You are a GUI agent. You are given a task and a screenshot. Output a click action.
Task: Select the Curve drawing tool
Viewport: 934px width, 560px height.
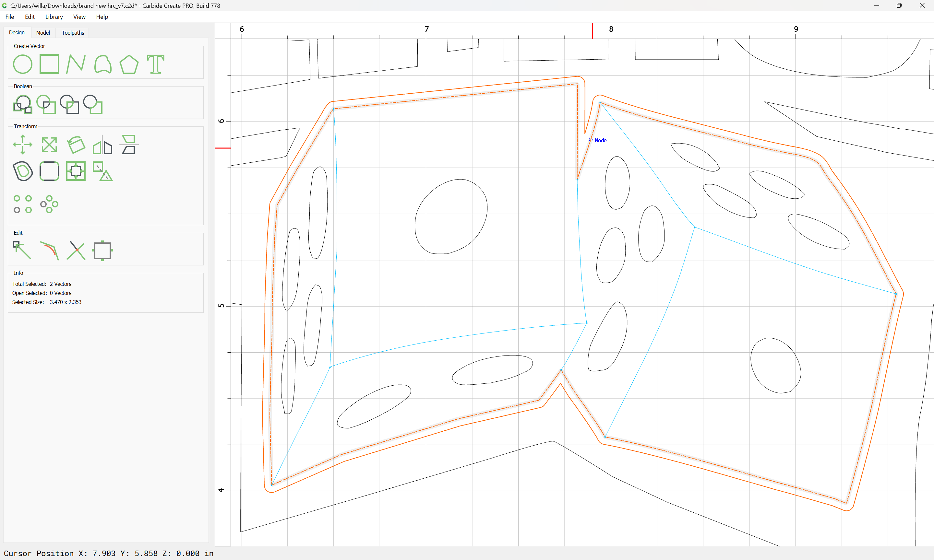[x=103, y=64]
